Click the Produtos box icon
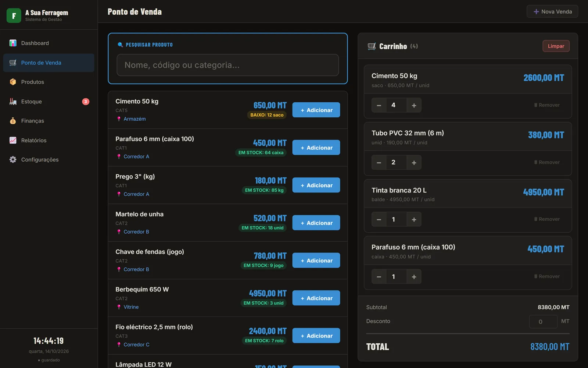Viewport: 588px width, 368px height. tap(13, 82)
